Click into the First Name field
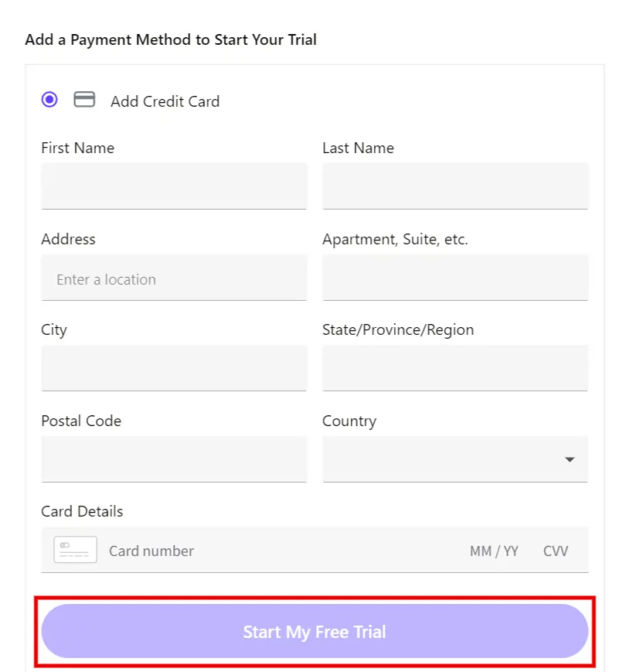The width and height of the screenshot is (633, 672). coord(174,186)
